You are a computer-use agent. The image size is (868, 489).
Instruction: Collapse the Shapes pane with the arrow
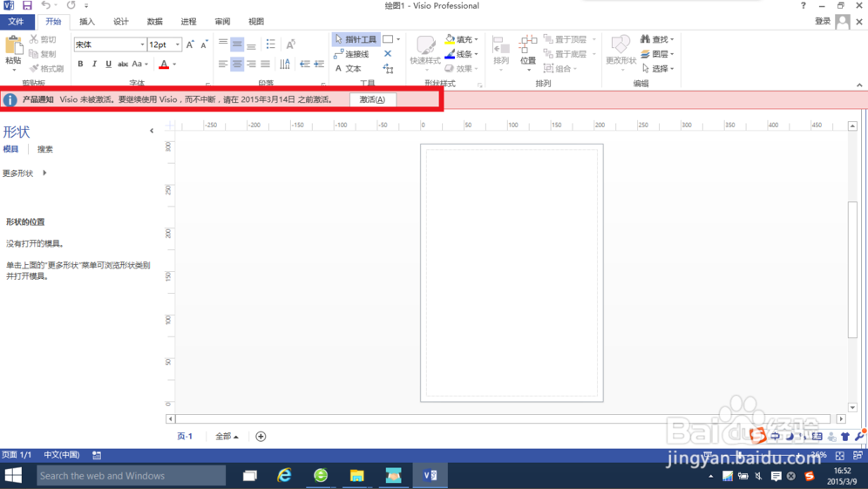(152, 131)
